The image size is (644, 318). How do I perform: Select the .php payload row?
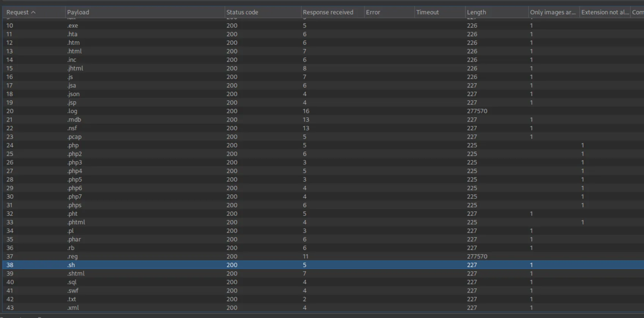coord(323,145)
